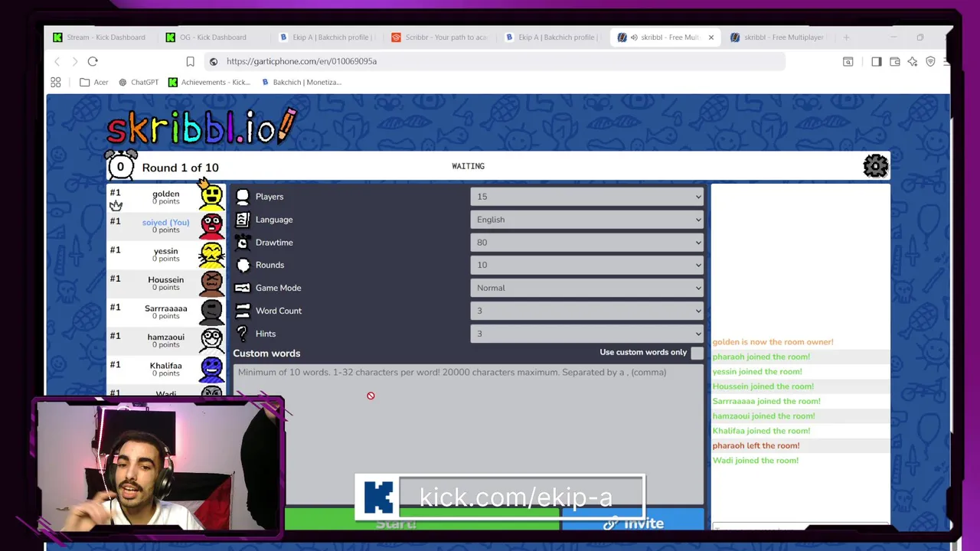This screenshot has height=551, width=980.
Task: Click soiyed's red avatar
Action: (211, 226)
